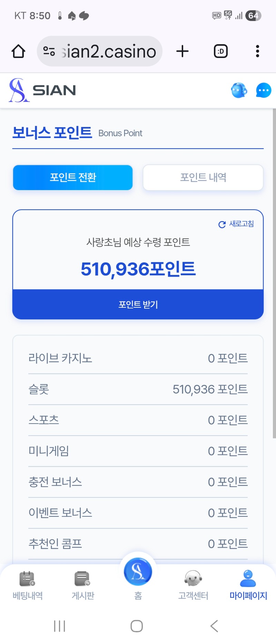Switch to 포인트 전환 tab
The height and width of the screenshot is (644, 276).
[x=73, y=177]
